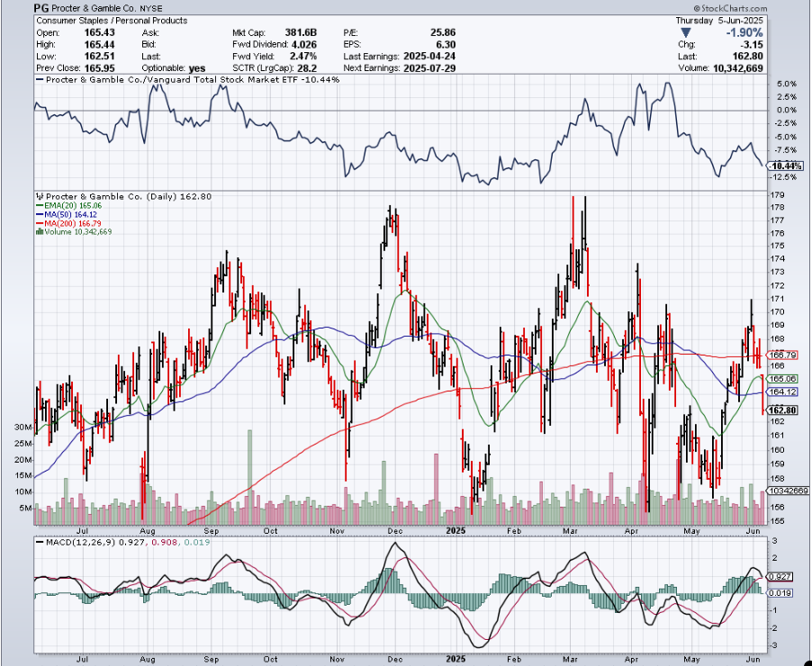Screen dimensions: 812x666
Task: Select the Prev Close value 165.95
Action: (x=99, y=68)
